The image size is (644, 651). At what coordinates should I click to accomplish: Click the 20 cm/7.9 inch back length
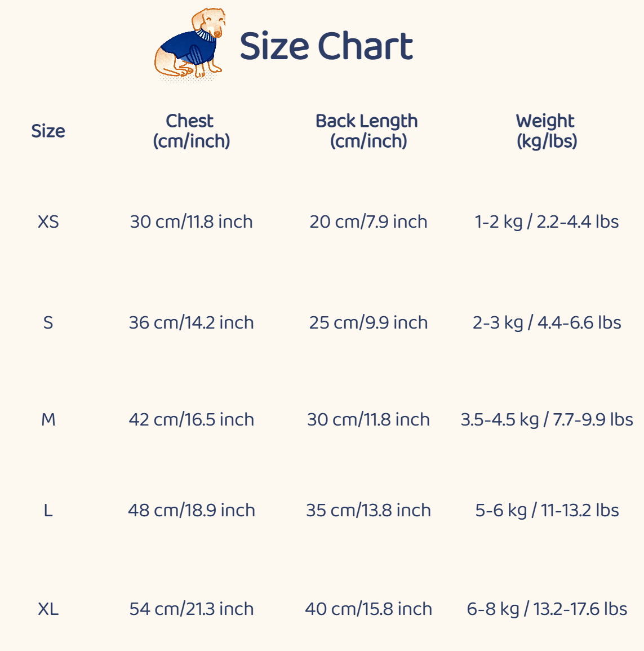pos(368,222)
